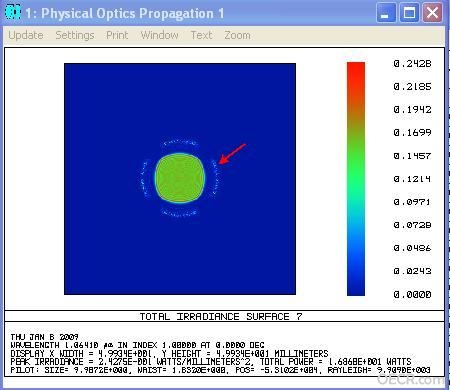Click the red arrow annotation
This screenshot has width=450, height=390.
(x=232, y=154)
